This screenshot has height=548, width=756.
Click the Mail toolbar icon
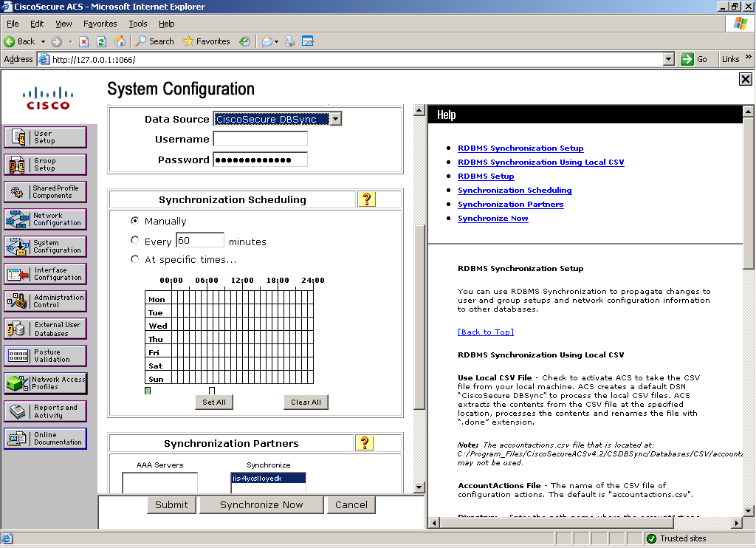(267, 41)
